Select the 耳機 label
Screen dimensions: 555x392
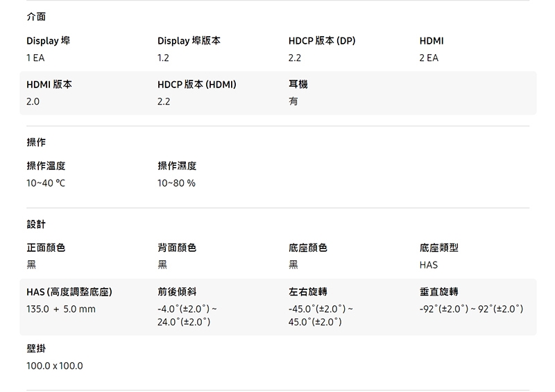298,84
